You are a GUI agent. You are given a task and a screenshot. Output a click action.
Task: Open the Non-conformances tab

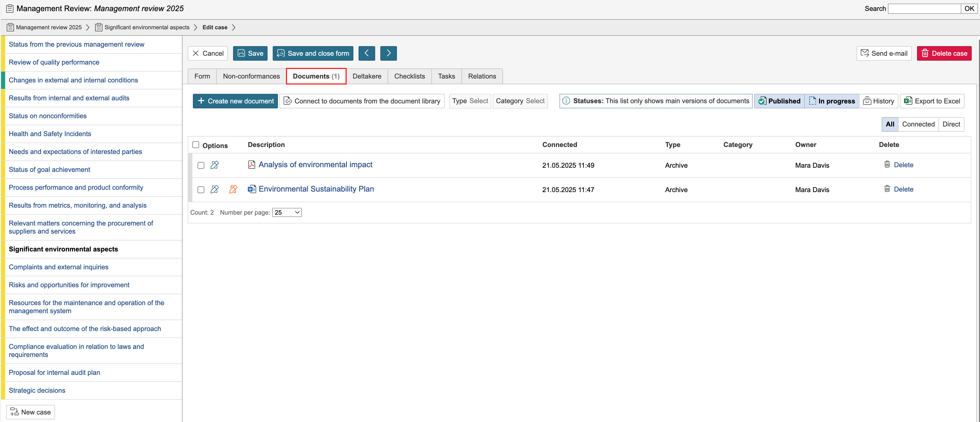251,76
